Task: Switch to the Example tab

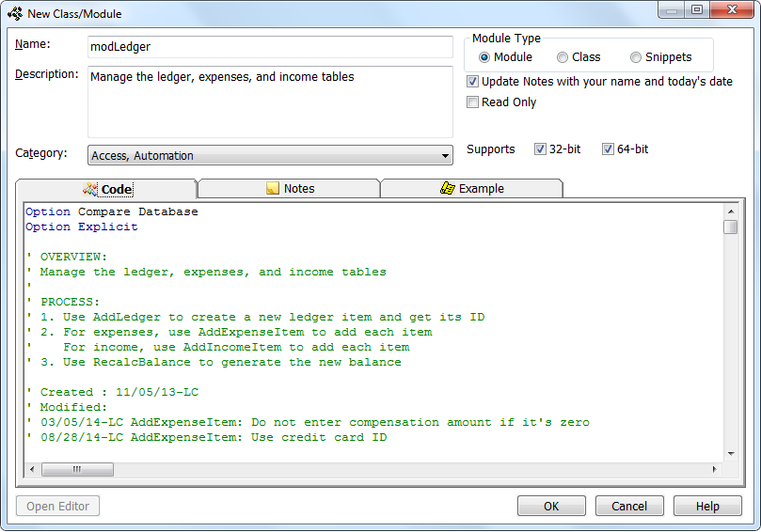Action: coord(471,188)
